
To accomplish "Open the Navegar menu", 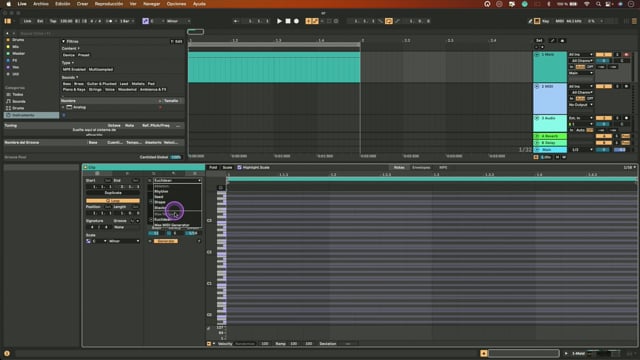I will point(151,4).
